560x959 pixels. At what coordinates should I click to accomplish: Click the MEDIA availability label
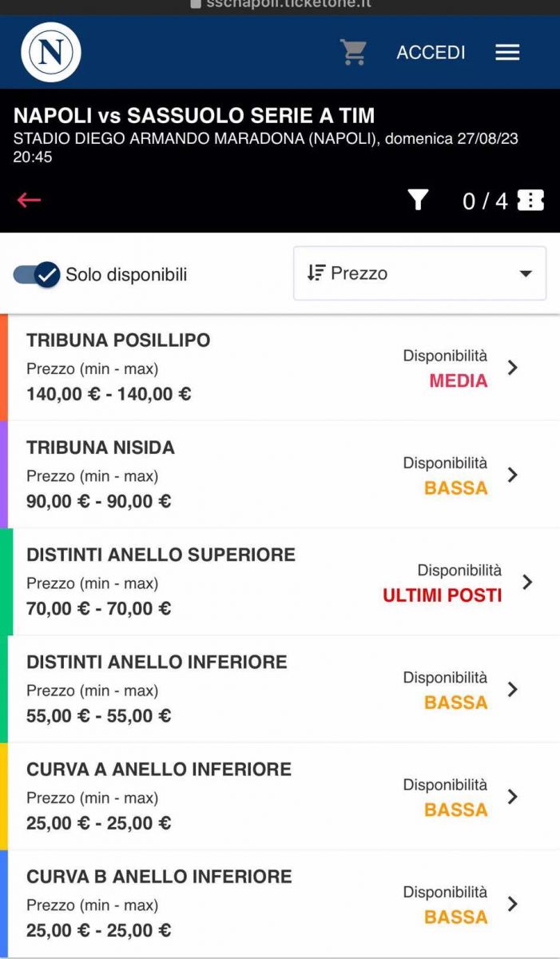(x=459, y=381)
